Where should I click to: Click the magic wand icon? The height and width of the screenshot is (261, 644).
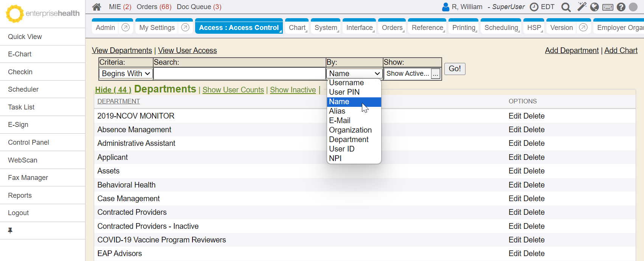coord(582,7)
